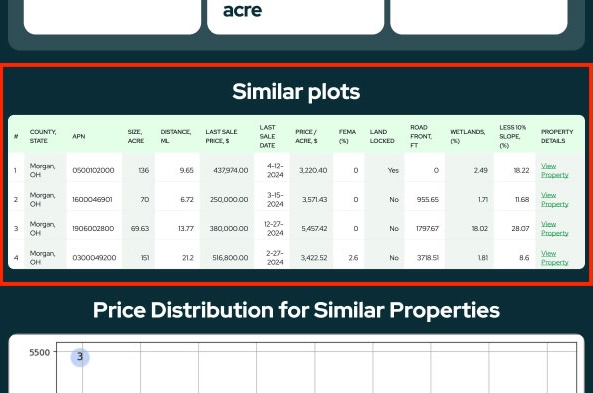
Task: Select APN 0500102000 cell
Action: 94,171
